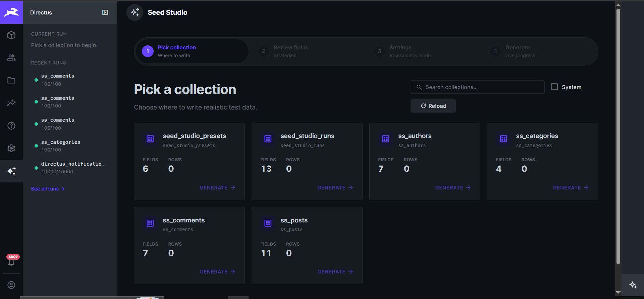Open the Content module cube icon
This screenshot has width=644, height=299.
click(11, 35)
